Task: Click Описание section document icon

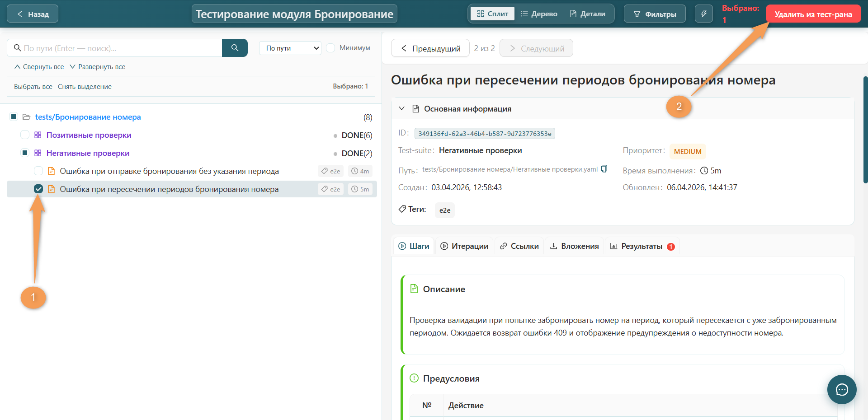Action: (x=414, y=289)
